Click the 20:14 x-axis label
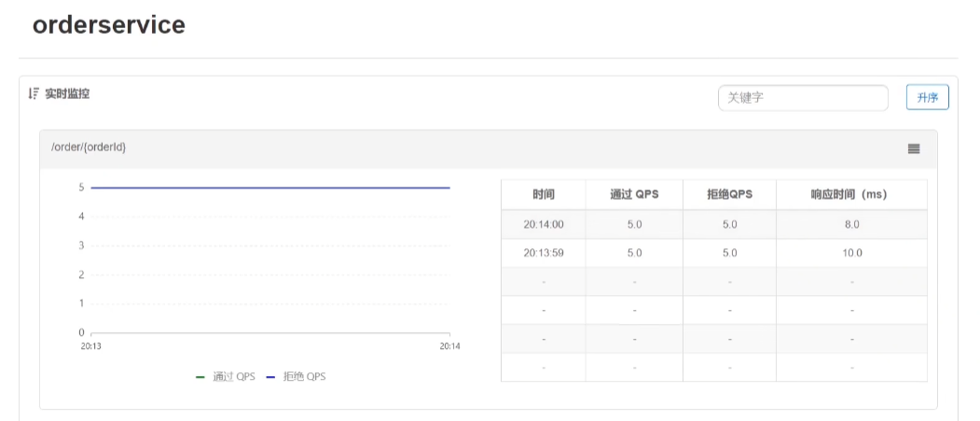This screenshot has height=421, width=980. coord(450,346)
